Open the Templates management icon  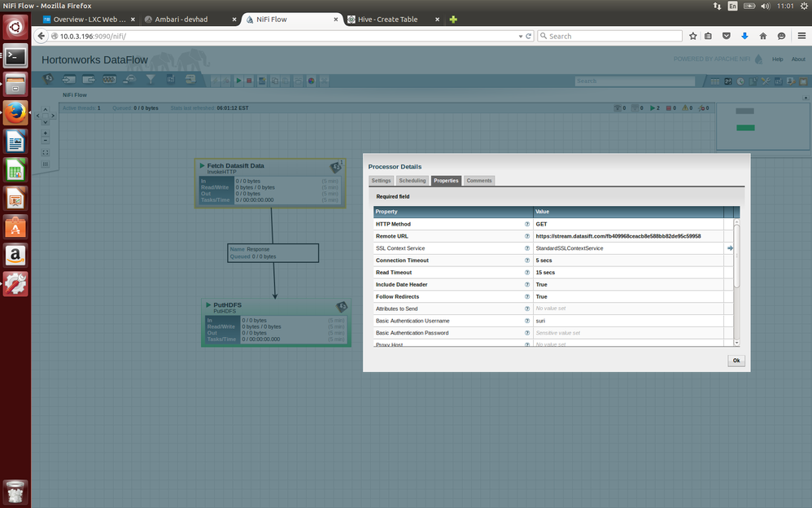click(779, 81)
